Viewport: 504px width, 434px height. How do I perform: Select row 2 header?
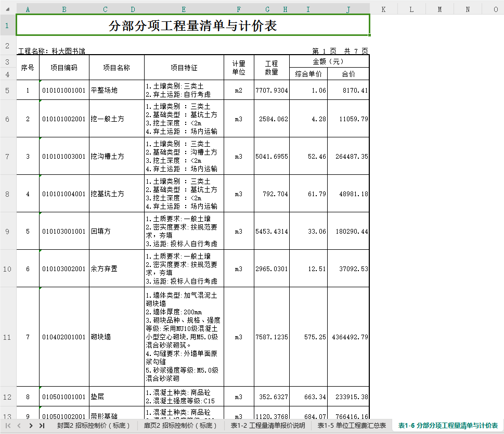(x=7, y=46)
